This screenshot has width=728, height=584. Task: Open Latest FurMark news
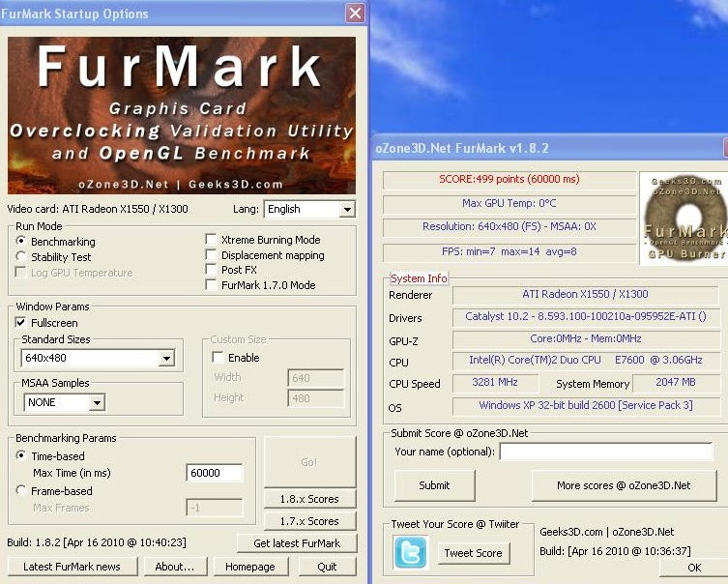[x=72, y=567]
